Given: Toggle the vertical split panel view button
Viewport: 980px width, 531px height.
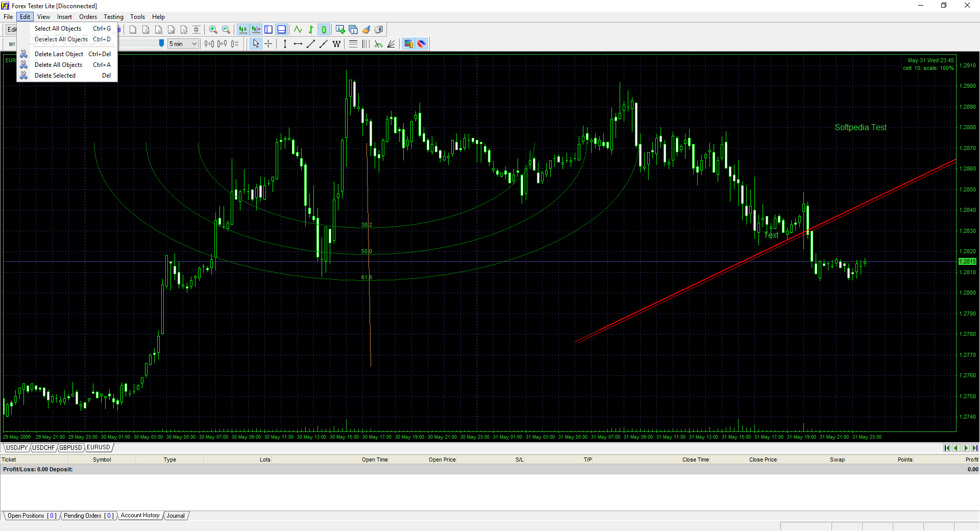Looking at the screenshot, I should (x=268, y=30).
